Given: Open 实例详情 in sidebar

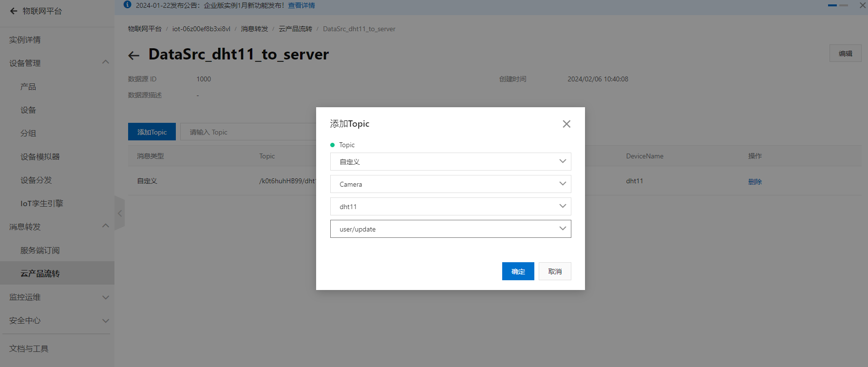Looking at the screenshot, I should pyautogui.click(x=25, y=40).
